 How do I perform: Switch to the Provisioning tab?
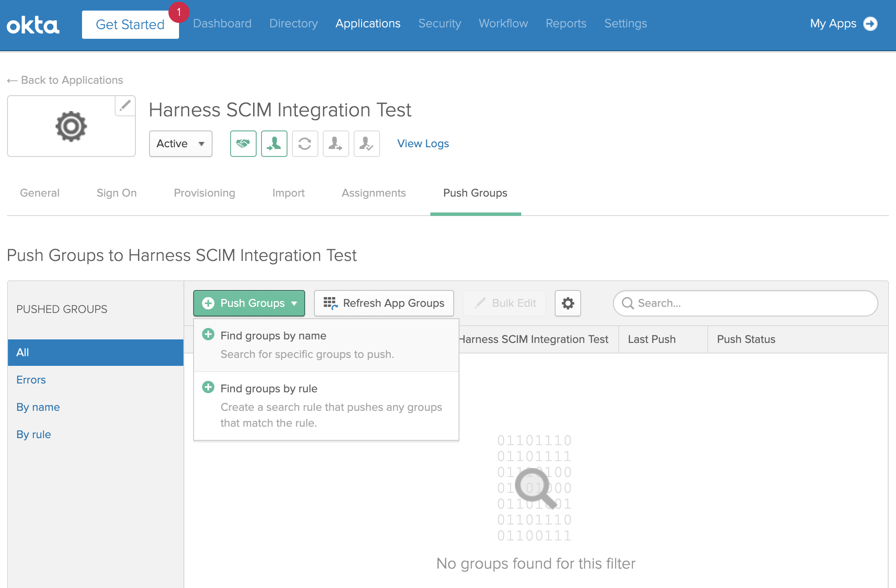coord(205,193)
